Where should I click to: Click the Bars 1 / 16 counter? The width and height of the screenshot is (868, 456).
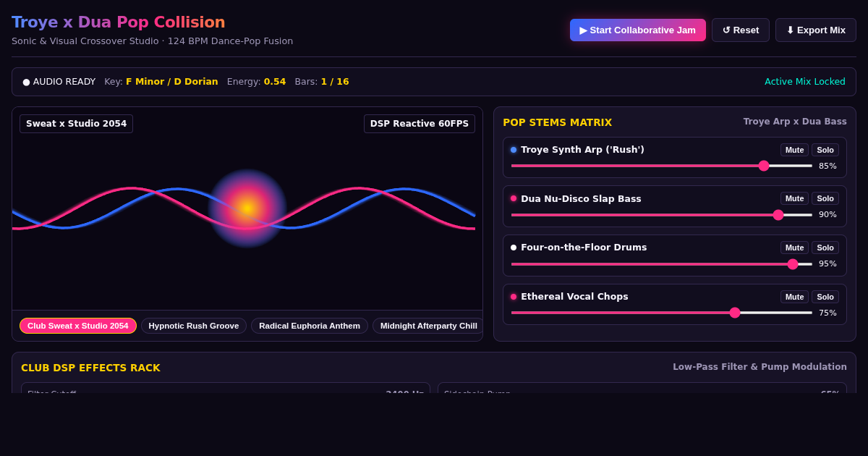pyautogui.click(x=322, y=82)
